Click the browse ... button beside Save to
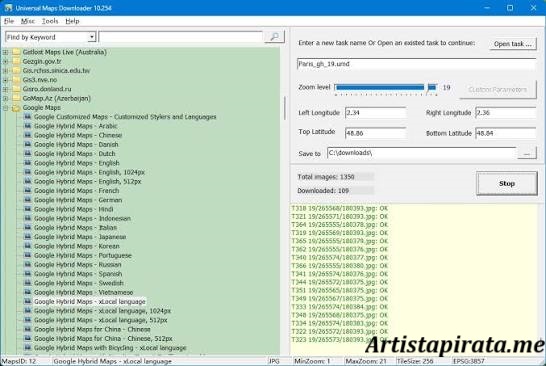Image resolution: width=546 pixels, height=366 pixels. click(526, 153)
